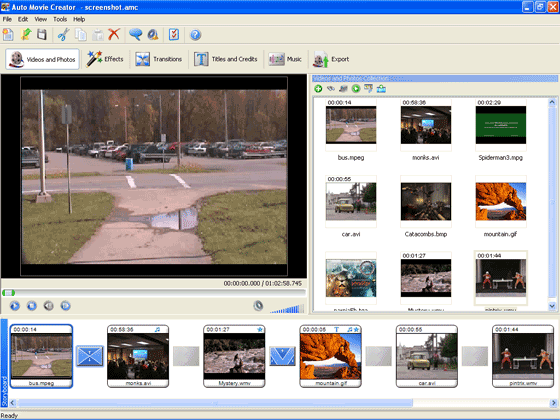The image size is (560, 420).
Task: Click storyboard scrollbar right arrow
Action: pos(554,403)
